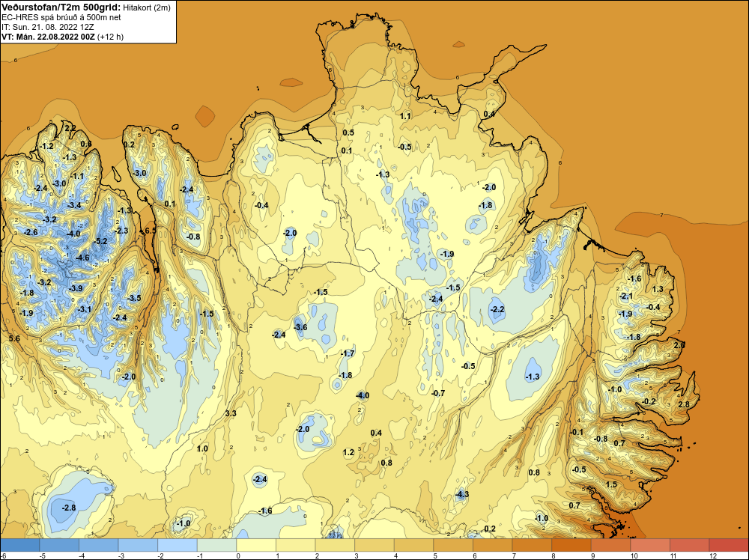Select the pale swatch between -1 and 0
Viewport: 749px width, 560px height.
[217, 545]
